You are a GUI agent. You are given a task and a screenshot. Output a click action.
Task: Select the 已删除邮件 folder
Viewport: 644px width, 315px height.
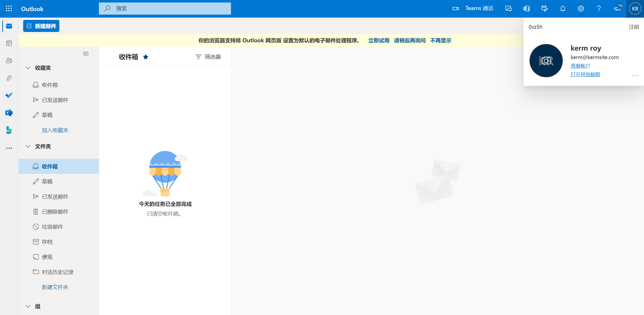click(55, 212)
